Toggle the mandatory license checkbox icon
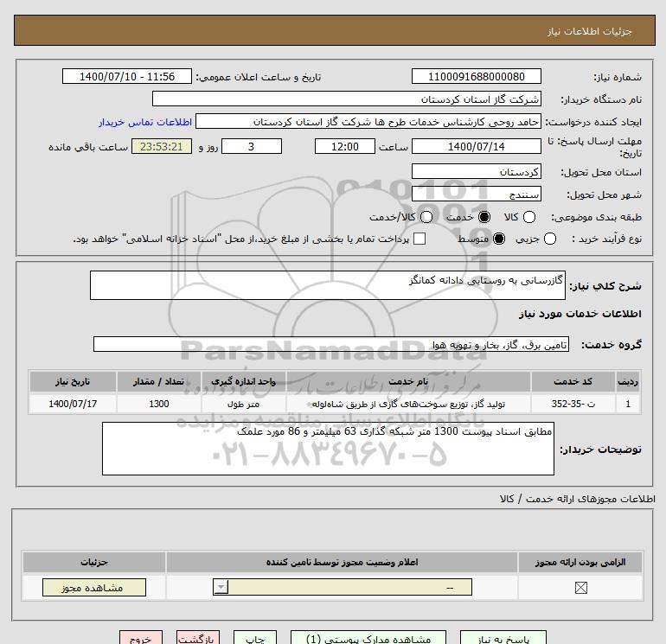 click(580, 588)
